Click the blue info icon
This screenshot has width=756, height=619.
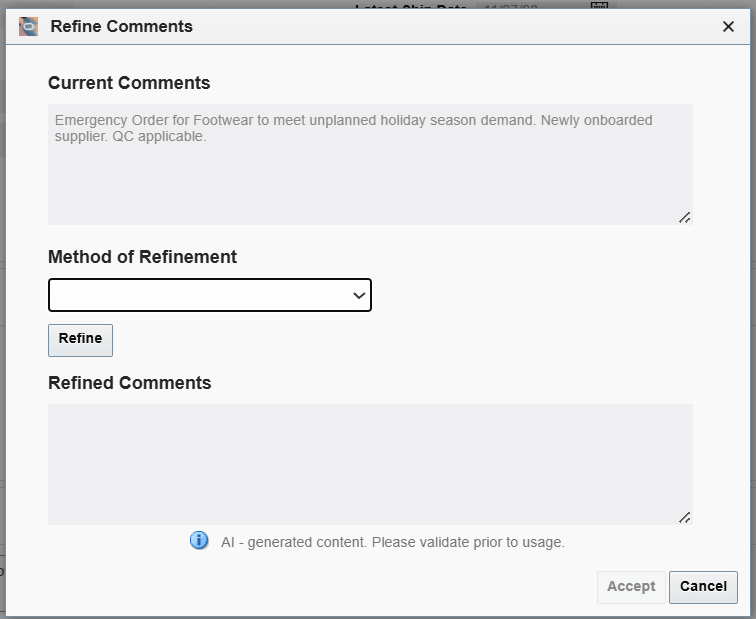tap(199, 540)
